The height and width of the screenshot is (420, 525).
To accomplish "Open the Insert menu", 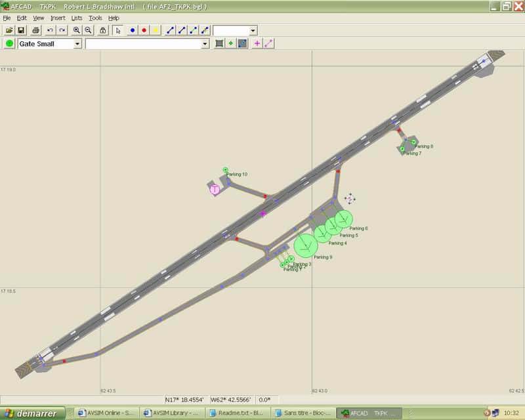I will tap(58, 18).
